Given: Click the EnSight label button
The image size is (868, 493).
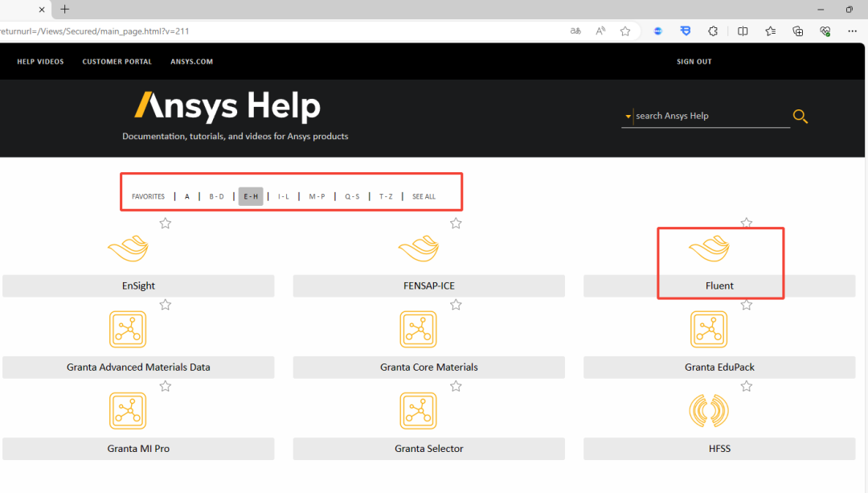Looking at the screenshot, I should pos(138,286).
